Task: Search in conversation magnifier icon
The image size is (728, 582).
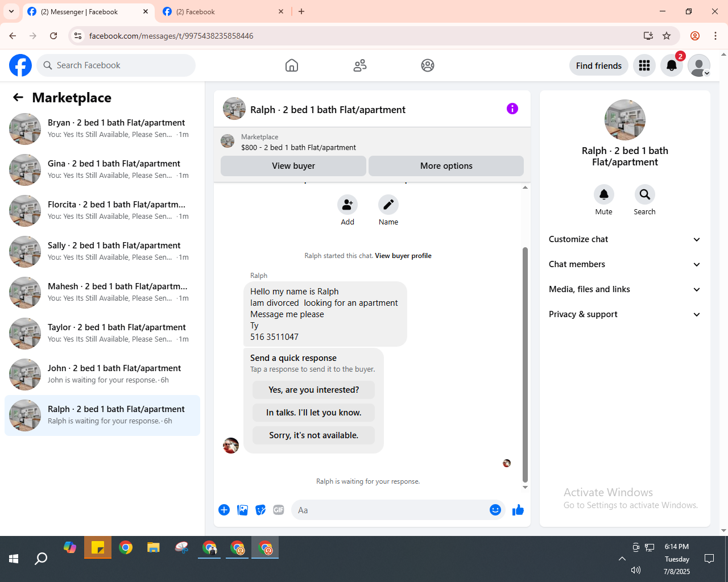Action: pos(645,194)
